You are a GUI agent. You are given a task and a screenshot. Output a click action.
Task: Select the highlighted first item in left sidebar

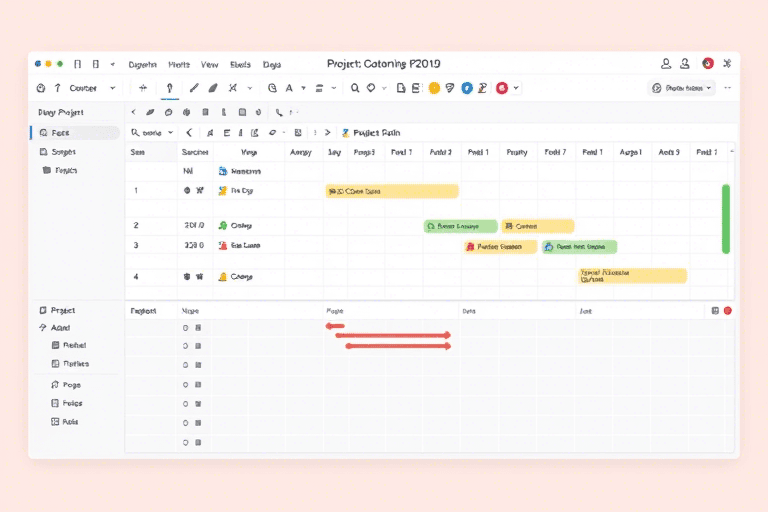[75, 132]
